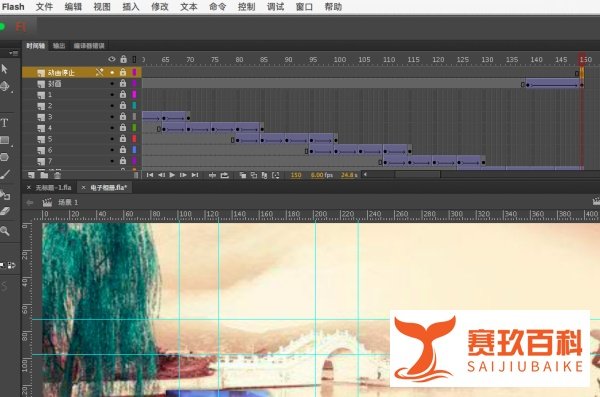Click layer 6 page icon
600x397 pixels.
coord(41,150)
